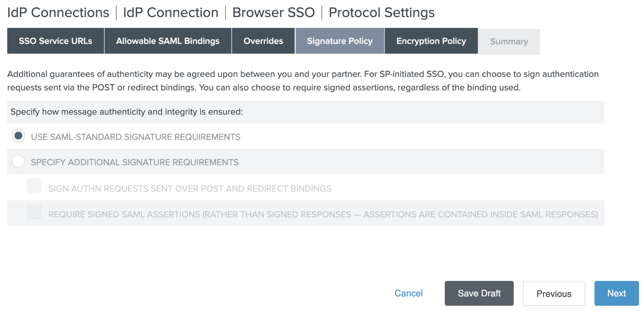Open the SSO Service URLs tab
The height and width of the screenshot is (311, 644).
55,41
